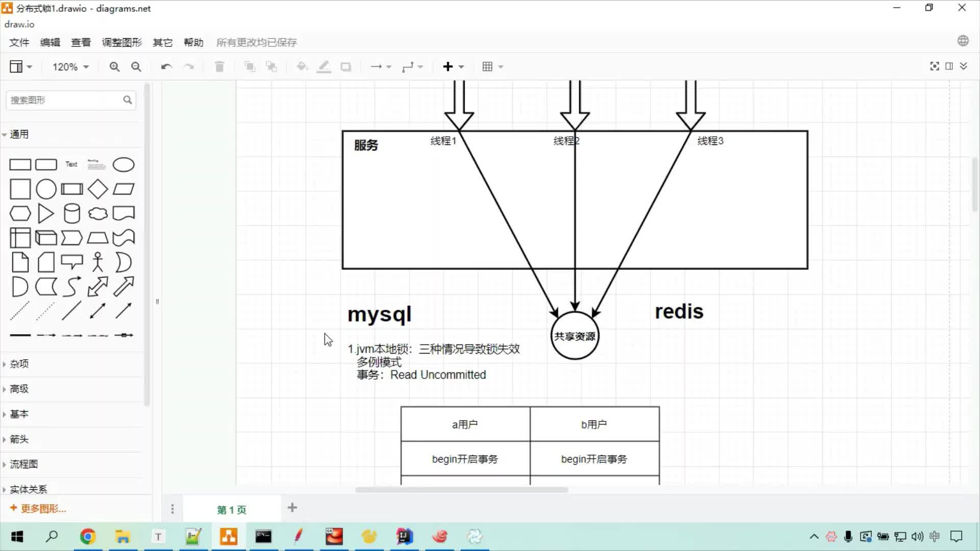Click the line color pencil icon
Screen dimensions: 980x551
[324, 67]
